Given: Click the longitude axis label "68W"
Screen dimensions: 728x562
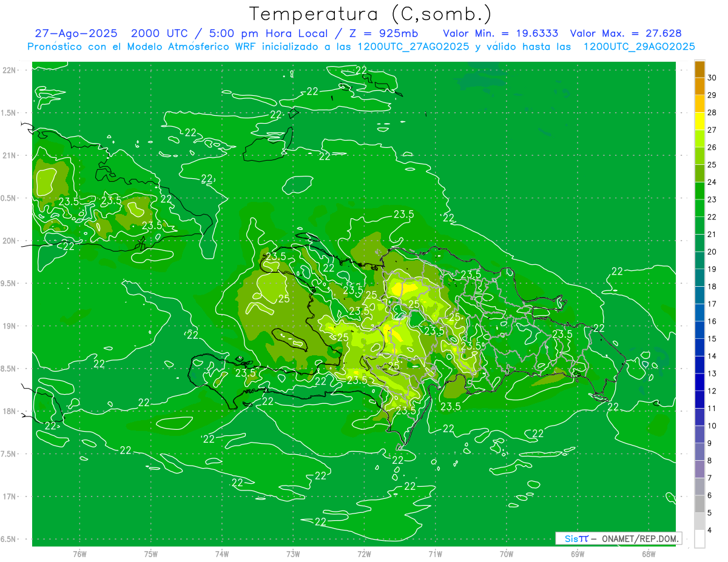Looking at the screenshot, I should pos(649,554).
